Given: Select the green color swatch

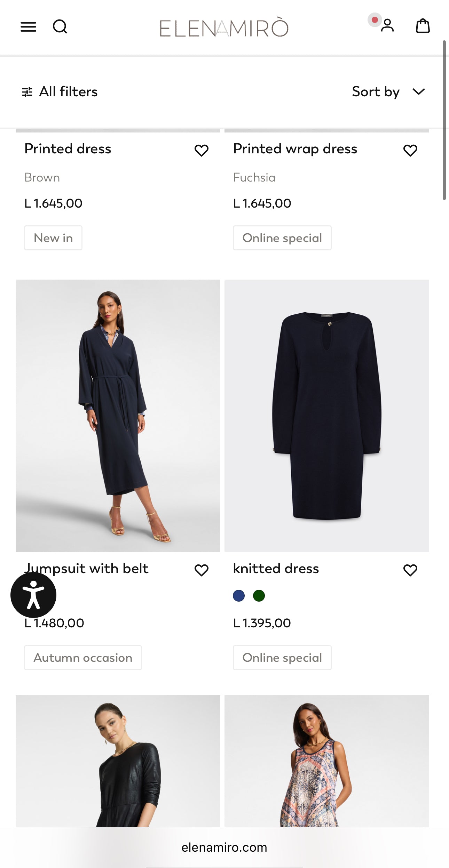Looking at the screenshot, I should click(x=259, y=596).
